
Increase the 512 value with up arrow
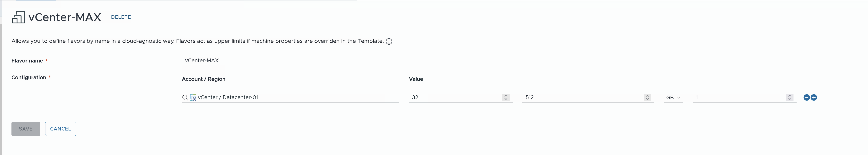coord(647,96)
